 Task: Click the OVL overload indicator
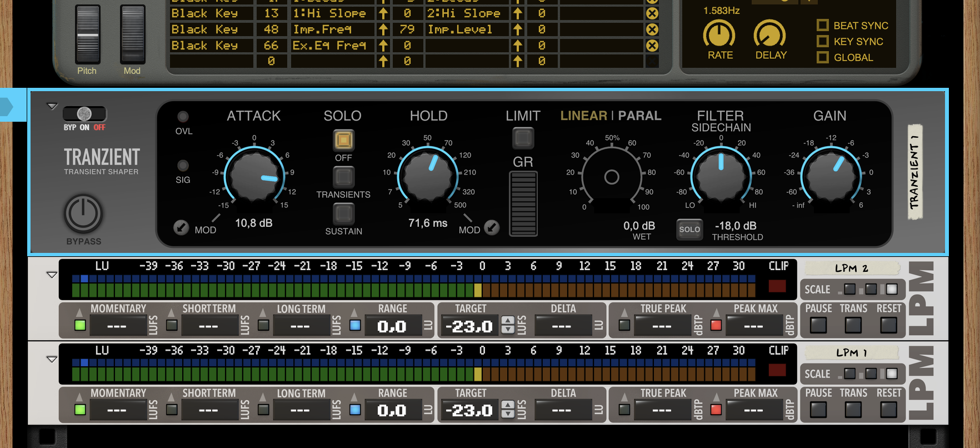point(183,117)
